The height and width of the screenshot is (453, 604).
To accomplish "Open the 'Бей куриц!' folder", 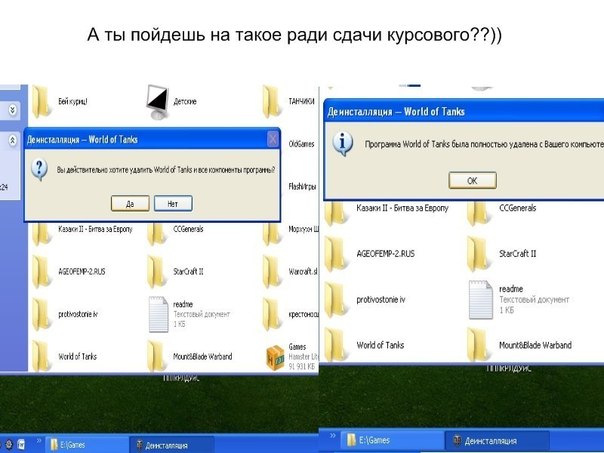I will (42, 102).
